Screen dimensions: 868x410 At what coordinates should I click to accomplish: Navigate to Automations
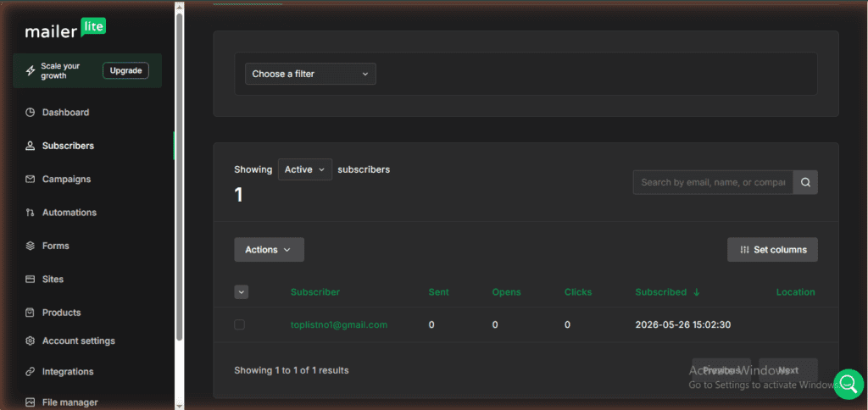coord(70,213)
